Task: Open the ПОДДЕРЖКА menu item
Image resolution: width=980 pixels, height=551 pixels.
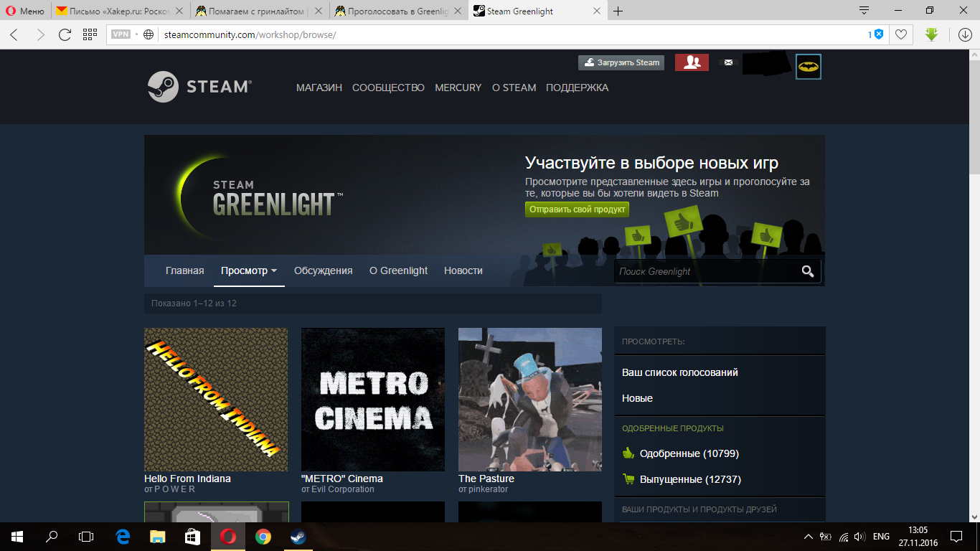Action: point(577,88)
